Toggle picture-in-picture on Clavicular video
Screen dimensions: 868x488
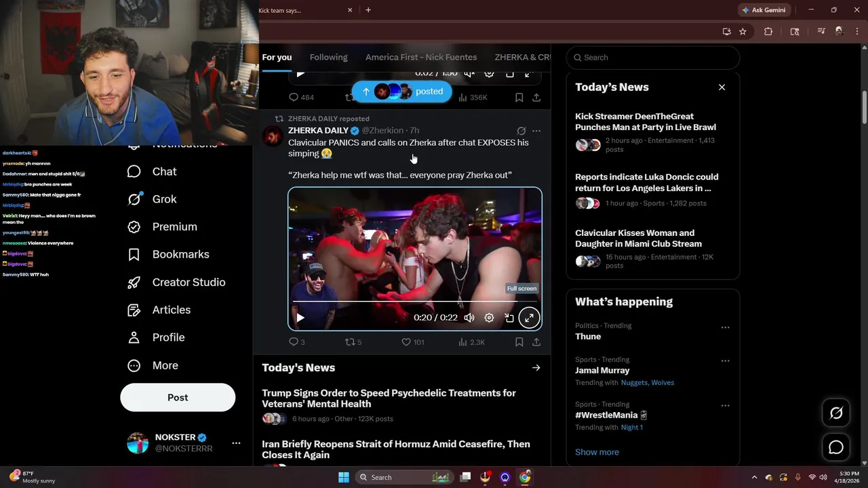click(509, 317)
